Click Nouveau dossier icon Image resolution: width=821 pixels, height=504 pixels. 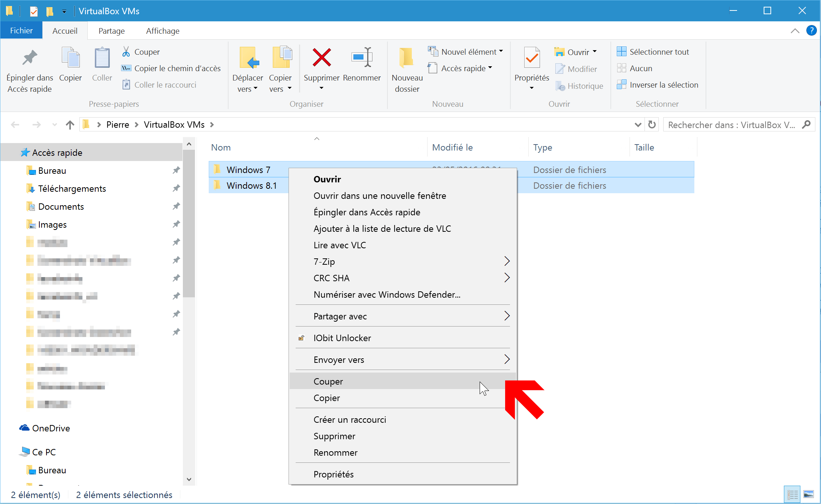[407, 58]
